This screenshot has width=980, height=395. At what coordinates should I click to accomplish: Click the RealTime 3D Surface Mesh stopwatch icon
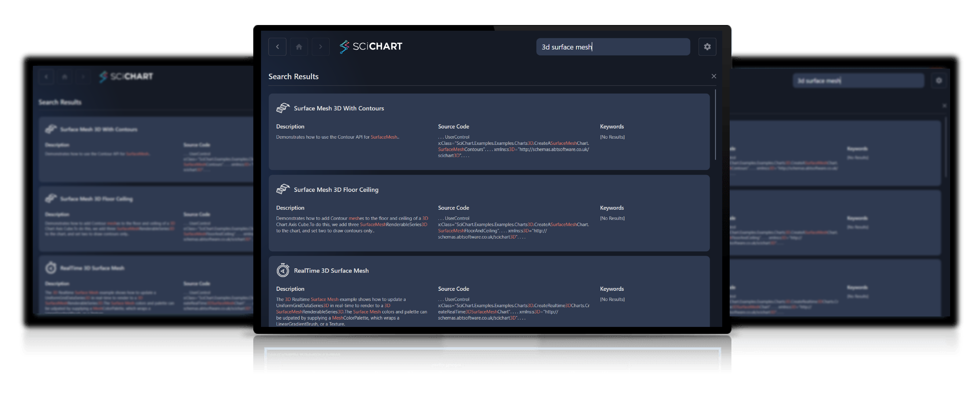(x=283, y=270)
